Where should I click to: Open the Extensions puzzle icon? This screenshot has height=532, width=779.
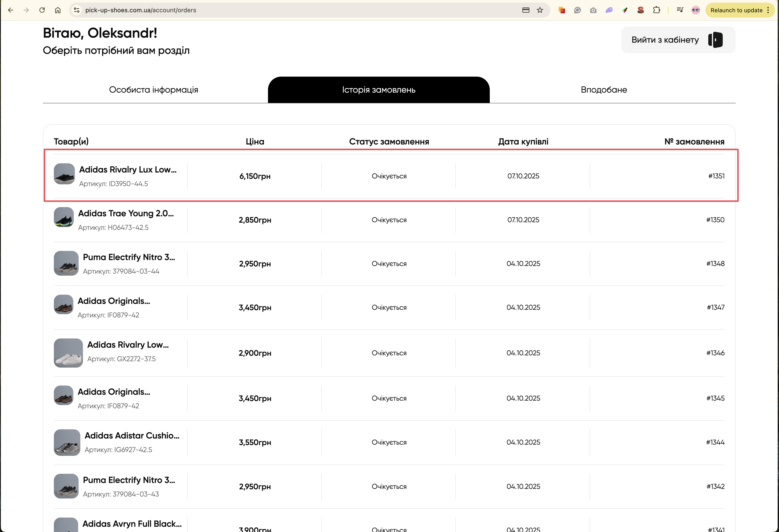(656, 10)
